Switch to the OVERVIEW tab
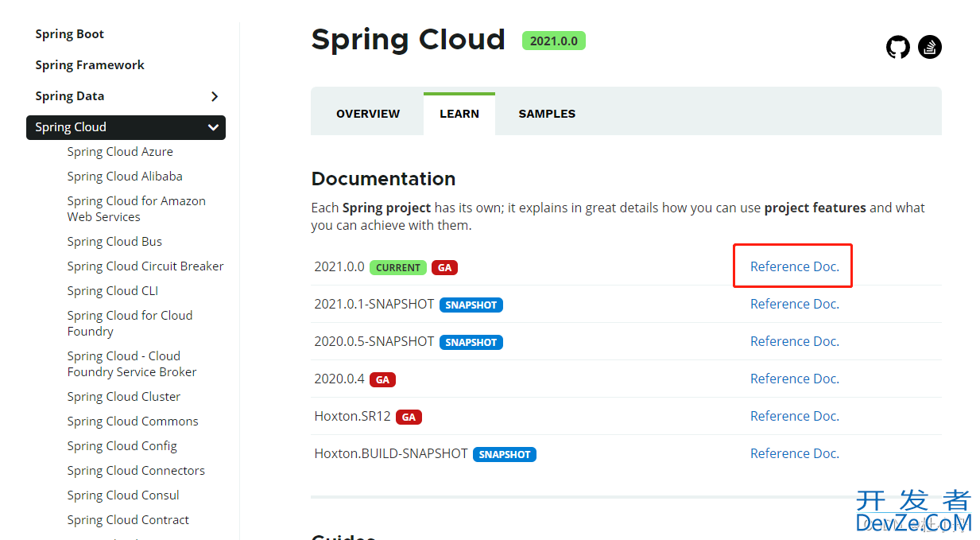Screen dimensions: 980x540 click(x=368, y=114)
